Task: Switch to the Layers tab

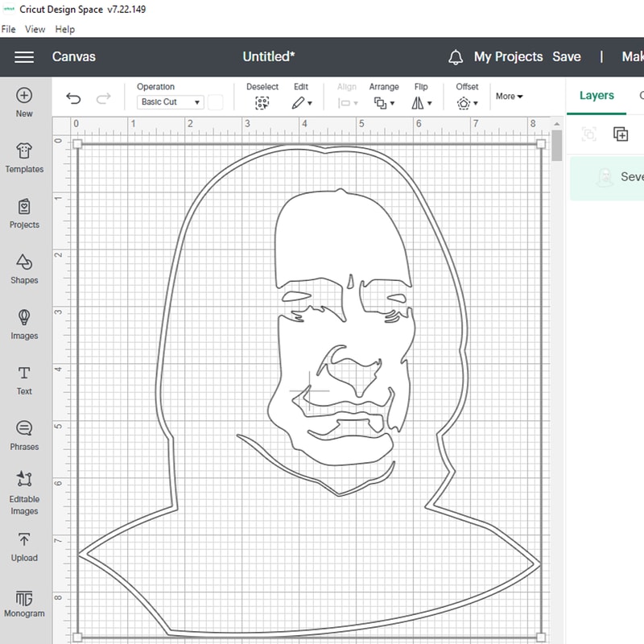Action: (x=597, y=95)
